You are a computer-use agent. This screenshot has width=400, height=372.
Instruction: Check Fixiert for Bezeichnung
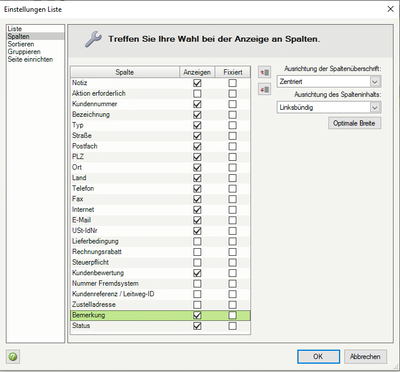[233, 115]
